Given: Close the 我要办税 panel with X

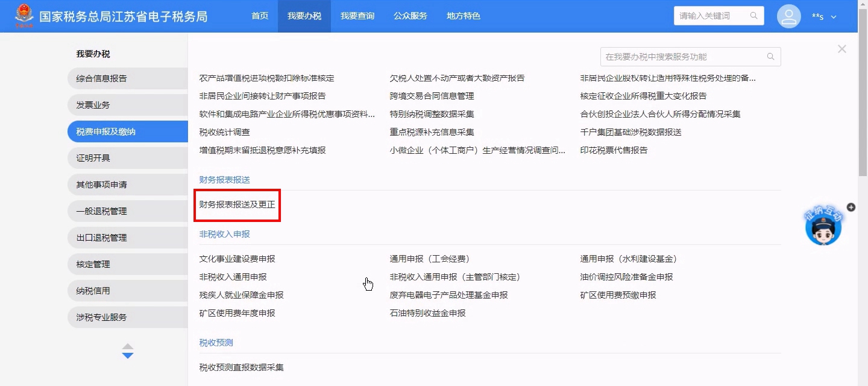Looking at the screenshot, I should [x=842, y=49].
